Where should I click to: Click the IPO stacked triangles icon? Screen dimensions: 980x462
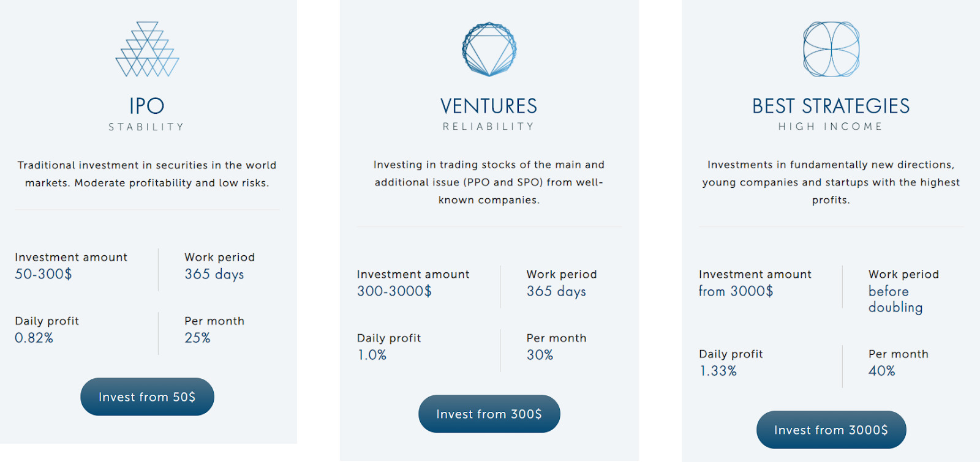[x=147, y=50]
